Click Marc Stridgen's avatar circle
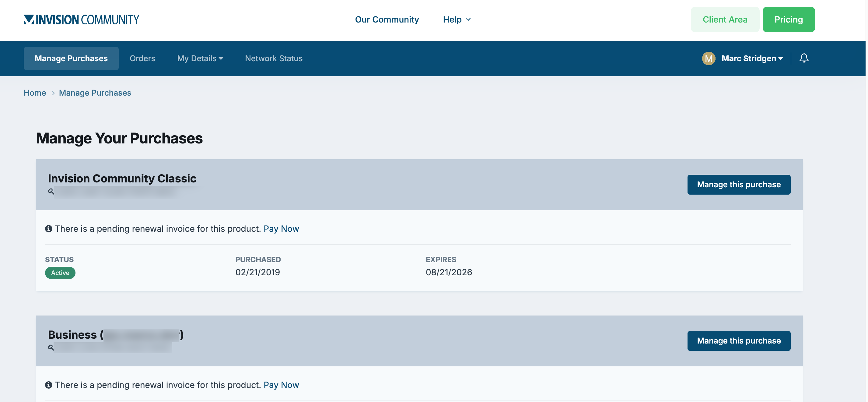This screenshot has width=868, height=402. (709, 58)
